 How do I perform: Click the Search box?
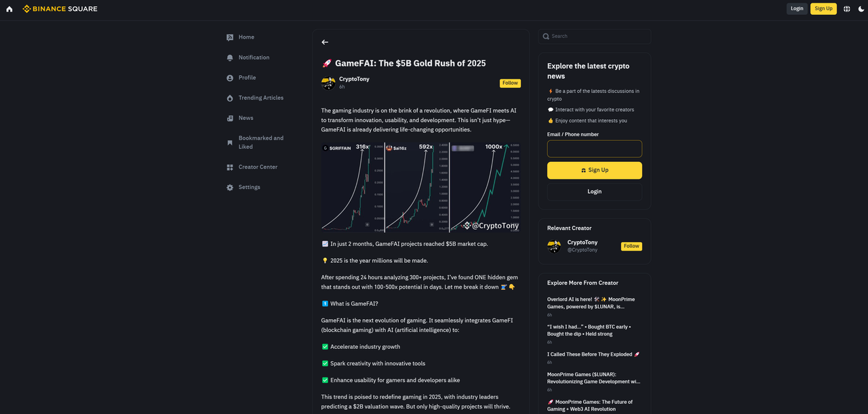click(595, 36)
